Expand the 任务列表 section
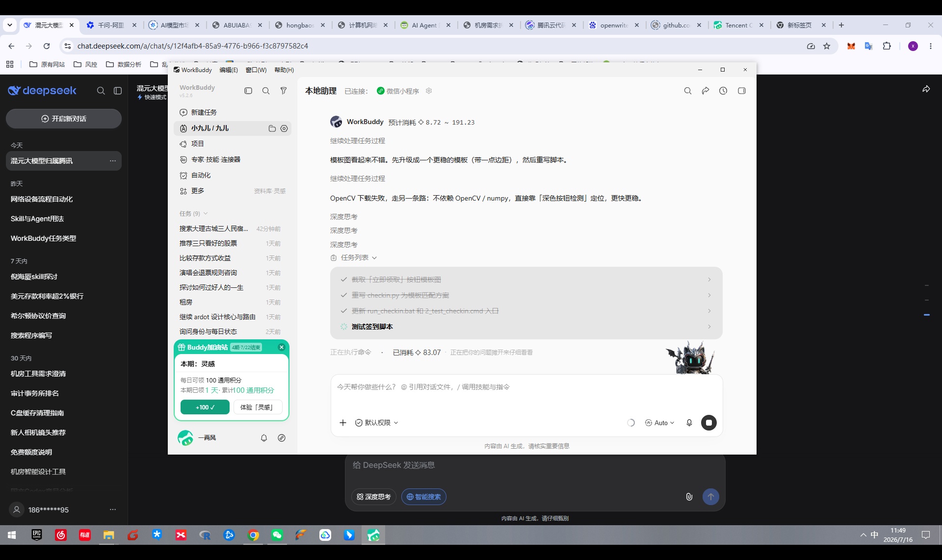Viewport: 942px width, 560px height. coord(354,257)
